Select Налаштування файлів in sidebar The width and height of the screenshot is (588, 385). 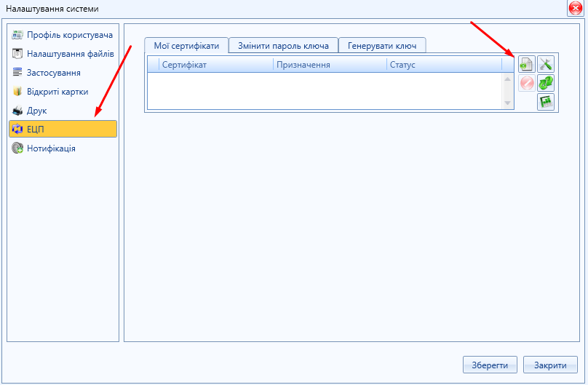(63, 54)
